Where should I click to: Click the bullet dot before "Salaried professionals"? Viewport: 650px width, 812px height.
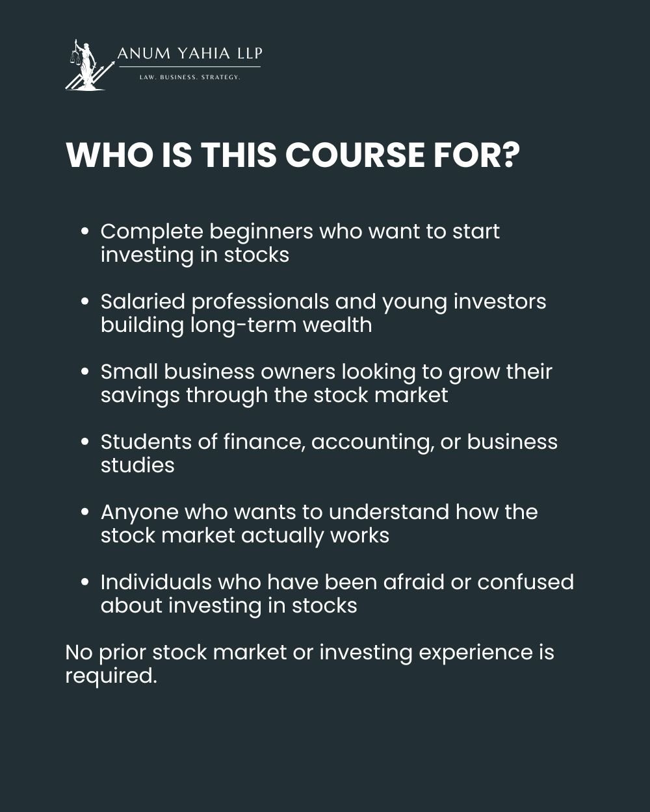coord(85,302)
